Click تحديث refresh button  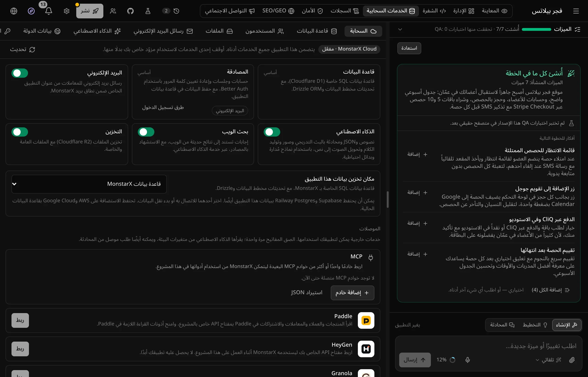[23, 49]
